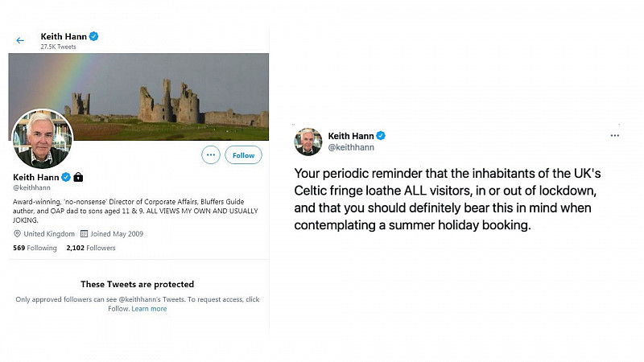Follow Keith Hann
This screenshot has width=644, height=362.
click(243, 155)
